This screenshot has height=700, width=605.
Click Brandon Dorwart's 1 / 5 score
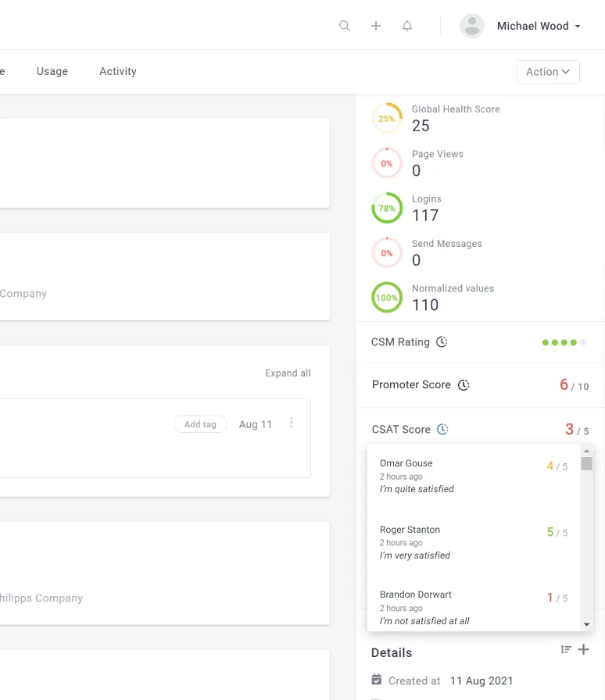(557, 598)
